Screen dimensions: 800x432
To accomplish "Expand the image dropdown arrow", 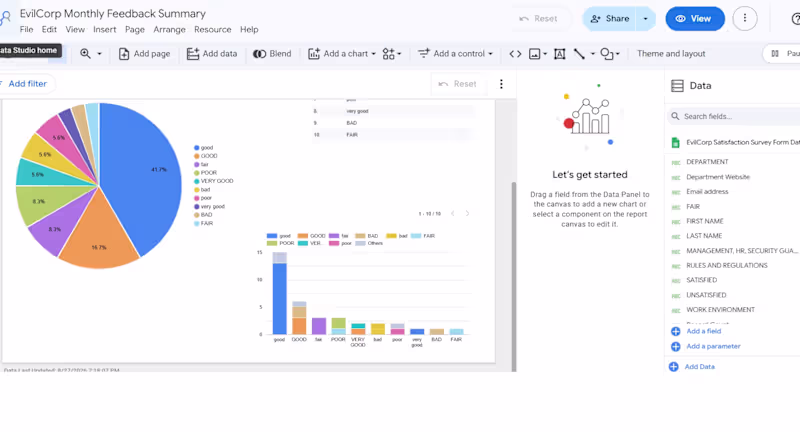I will (545, 54).
